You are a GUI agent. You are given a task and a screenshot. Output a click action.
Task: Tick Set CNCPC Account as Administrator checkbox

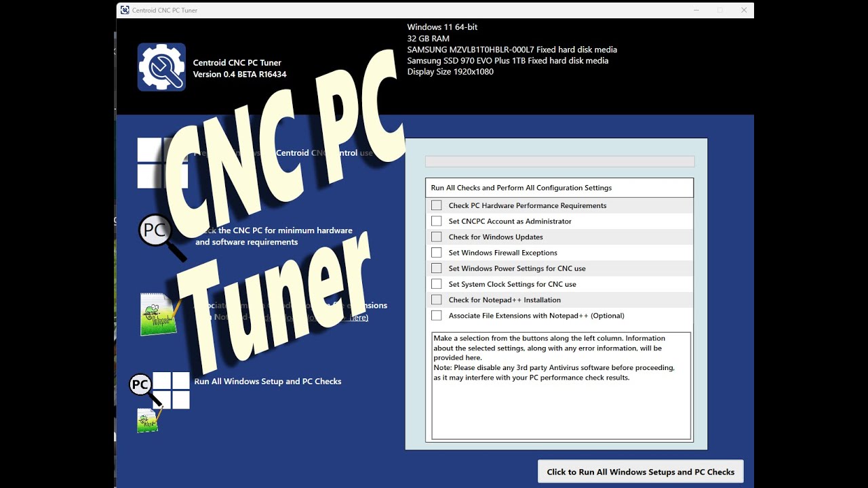(x=436, y=221)
